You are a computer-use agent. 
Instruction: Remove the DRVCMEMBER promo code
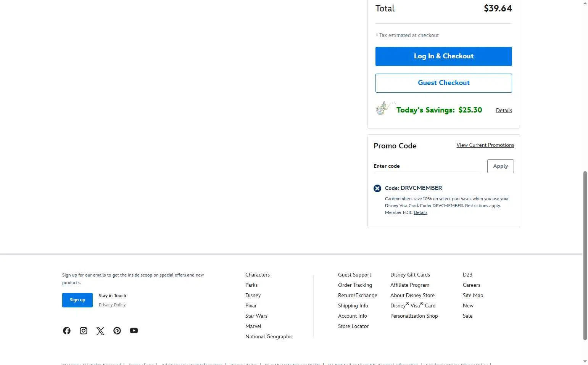pos(377,188)
